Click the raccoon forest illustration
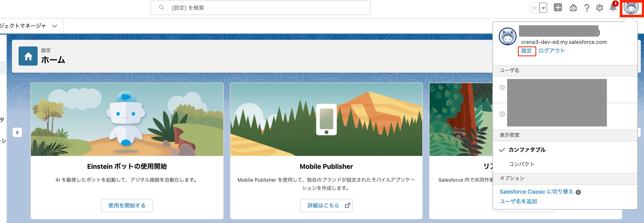 click(x=461, y=120)
